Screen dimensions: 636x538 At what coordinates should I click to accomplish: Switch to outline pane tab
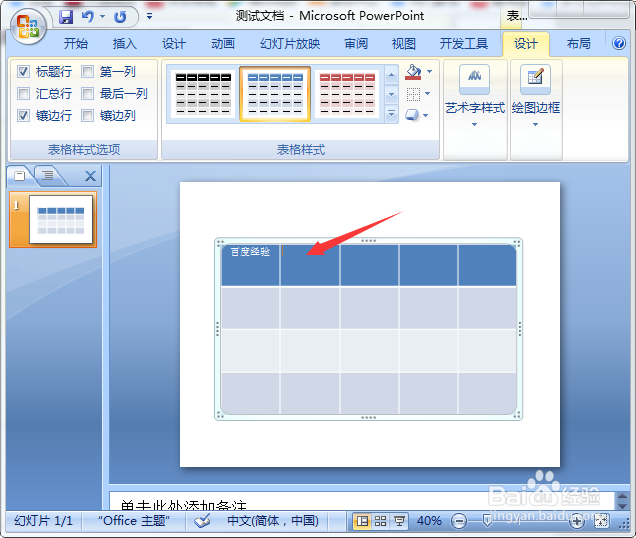click(x=48, y=176)
